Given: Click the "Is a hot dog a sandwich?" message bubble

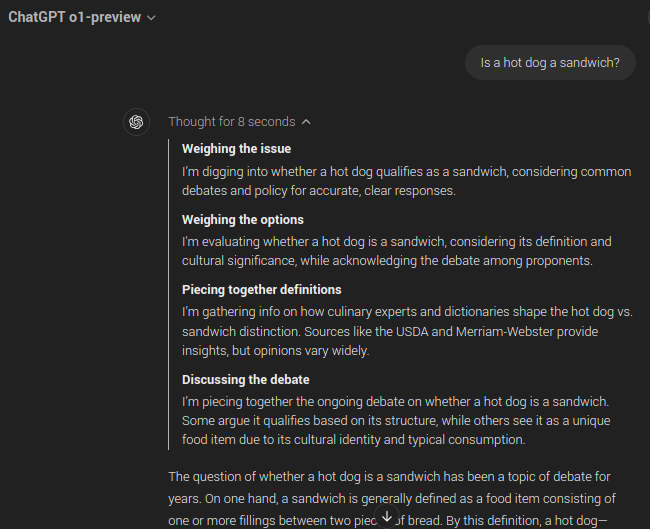Looking at the screenshot, I should pos(550,62).
